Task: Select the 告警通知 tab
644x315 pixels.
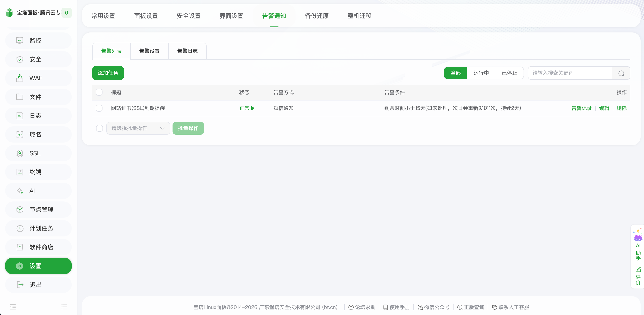Action: (274, 16)
